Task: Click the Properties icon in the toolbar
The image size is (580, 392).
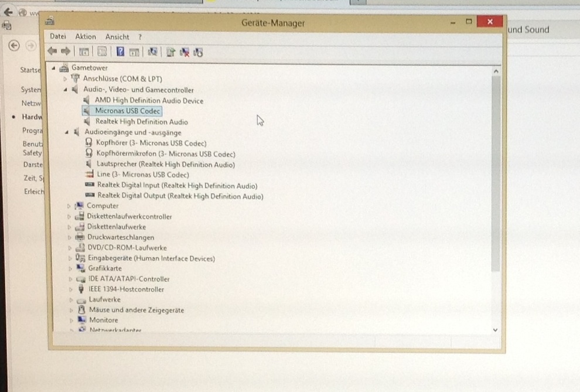Action: click(x=102, y=52)
